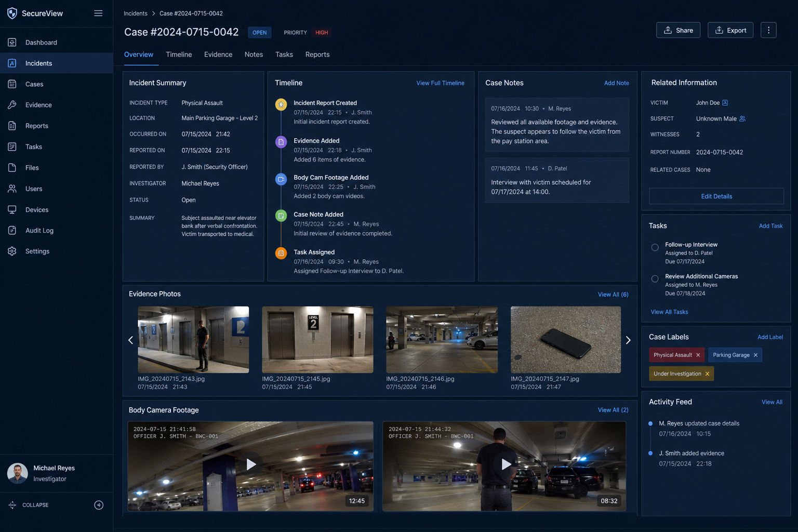The height and width of the screenshot is (532, 798).
Task: Open IMG_20240715_2145.jpg elevator photo thumbnail
Action: point(317,340)
